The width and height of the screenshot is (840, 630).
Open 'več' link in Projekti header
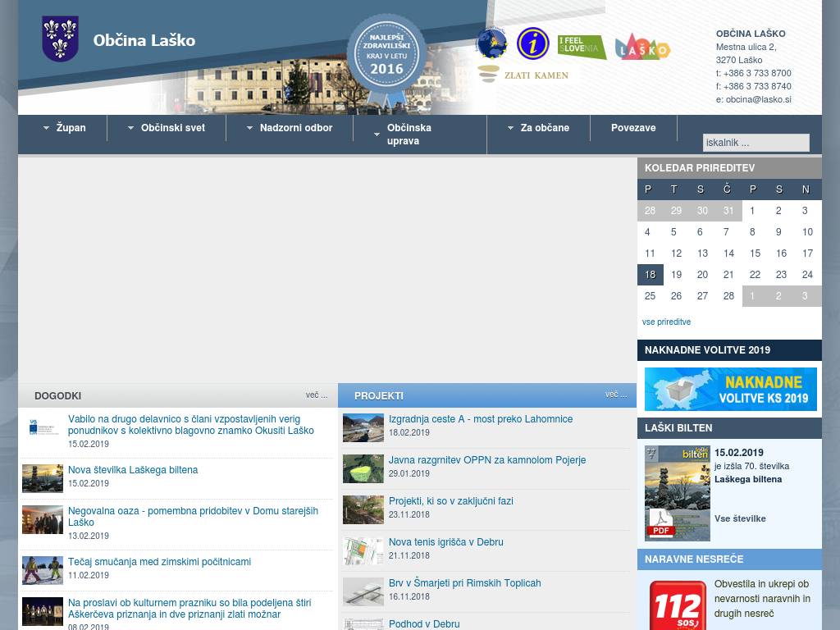pos(616,395)
